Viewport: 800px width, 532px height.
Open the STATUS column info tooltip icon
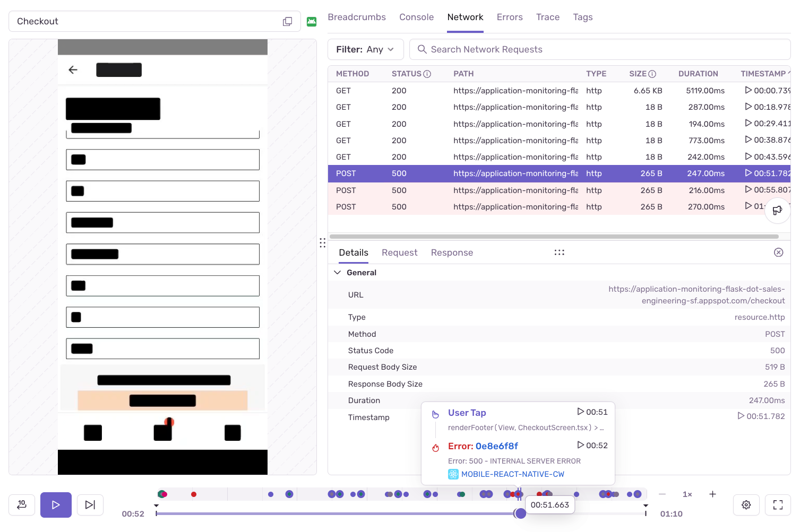coord(428,74)
